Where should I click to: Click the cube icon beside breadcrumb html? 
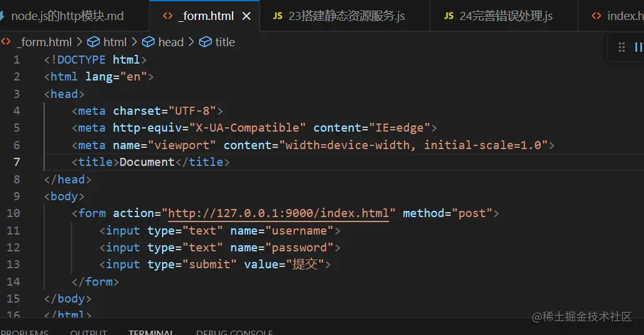[x=94, y=42]
